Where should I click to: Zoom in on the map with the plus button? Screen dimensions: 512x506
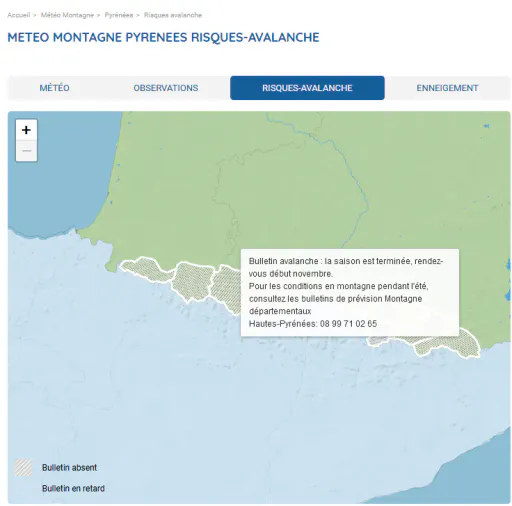pyautogui.click(x=26, y=130)
